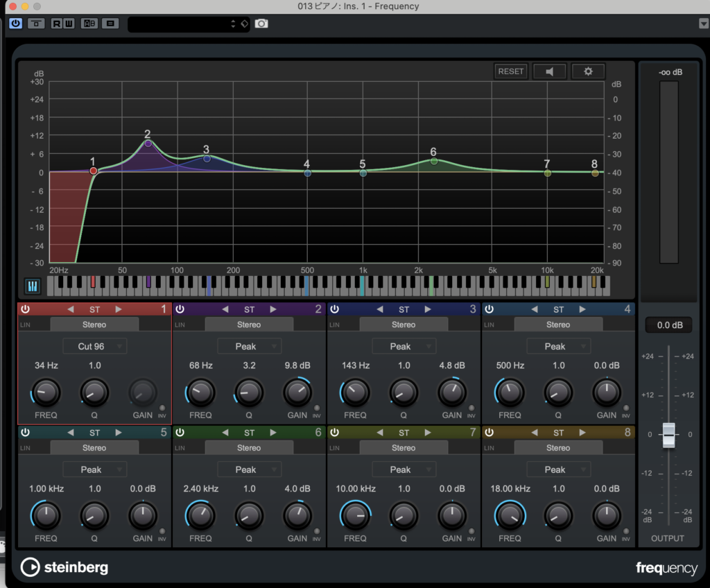Click the R read automation button

[x=56, y=24]
